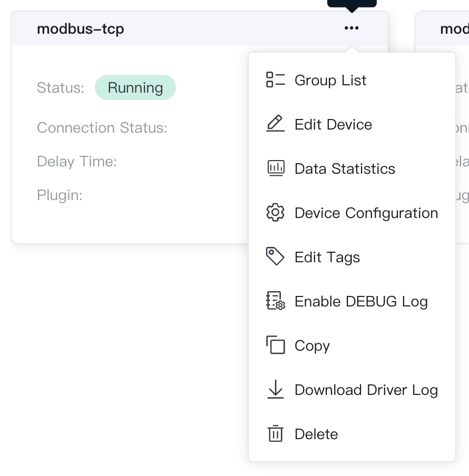469x476 pixels.
Task: Click the Copy duplicate icon
Action: (276, 345)
